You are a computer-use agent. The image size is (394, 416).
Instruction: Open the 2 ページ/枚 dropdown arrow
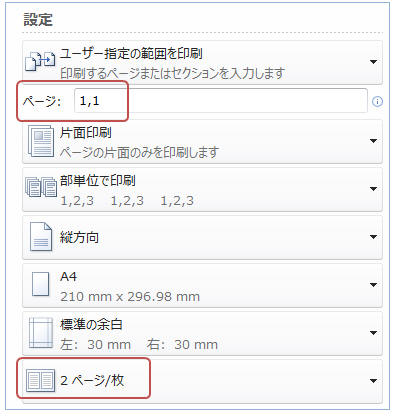coord(373,381)
